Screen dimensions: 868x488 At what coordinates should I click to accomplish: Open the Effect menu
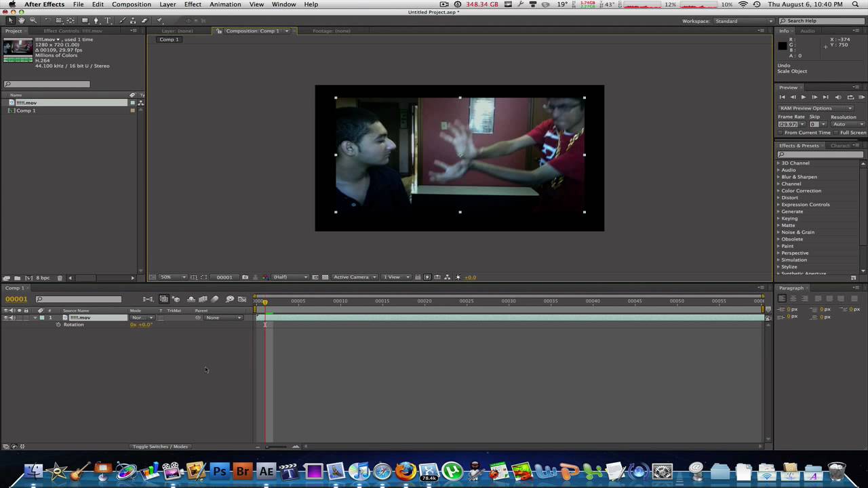point(193,5)
